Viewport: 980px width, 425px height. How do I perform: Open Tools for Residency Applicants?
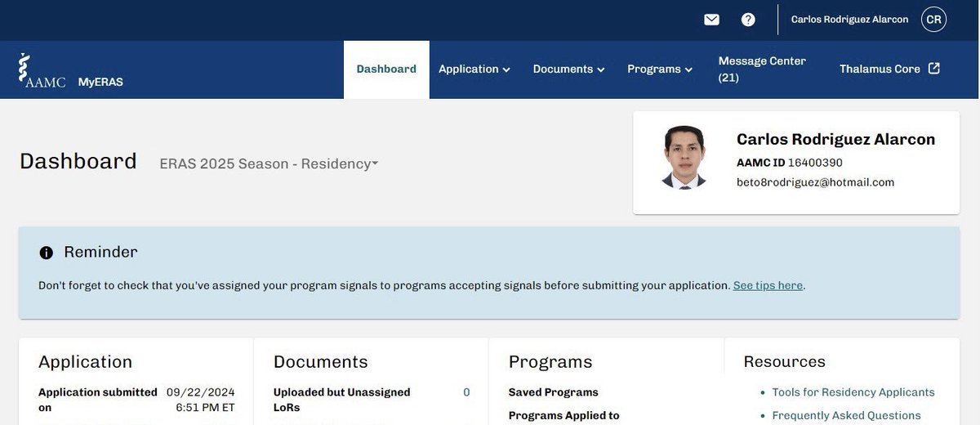click(853, 392)
